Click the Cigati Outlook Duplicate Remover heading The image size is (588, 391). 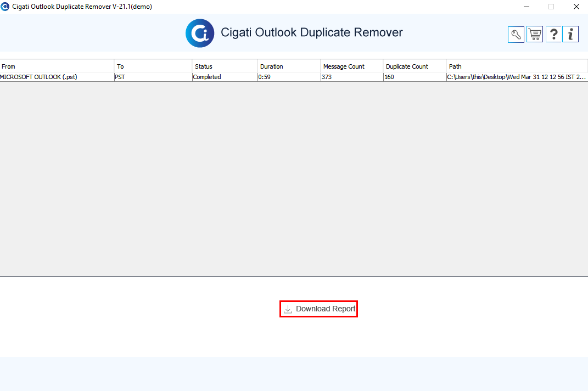click(312, 32)
